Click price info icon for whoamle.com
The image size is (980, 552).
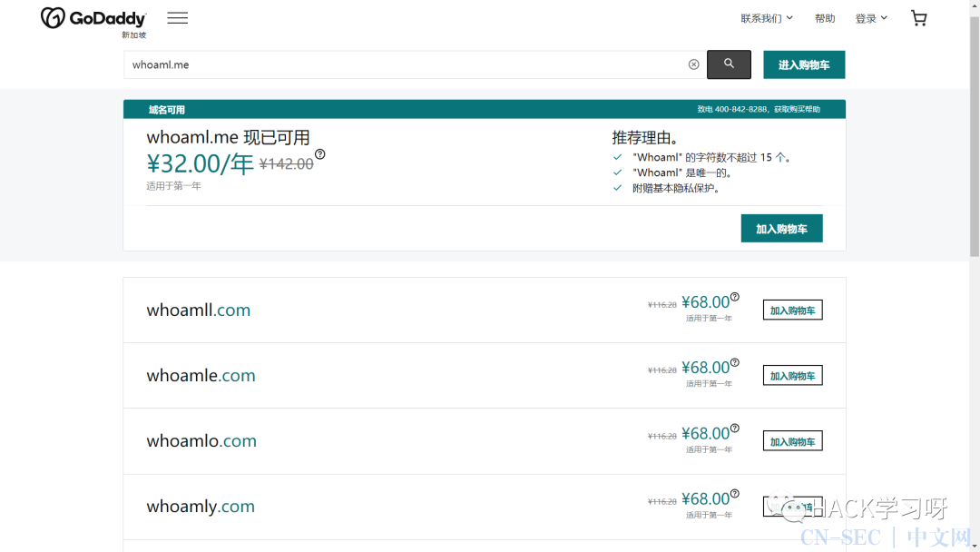(x=735, y=362)
